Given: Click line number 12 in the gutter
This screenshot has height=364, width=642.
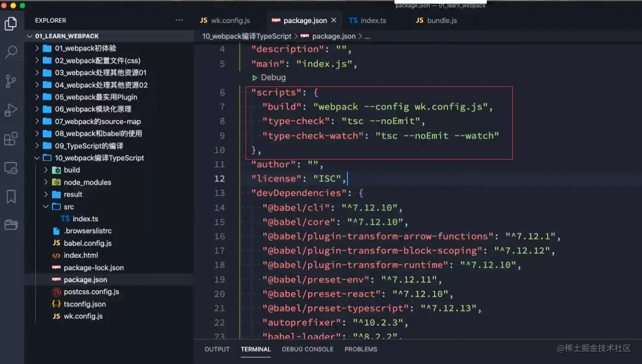Looking at the screenshot, I should (x=219, y=179).
